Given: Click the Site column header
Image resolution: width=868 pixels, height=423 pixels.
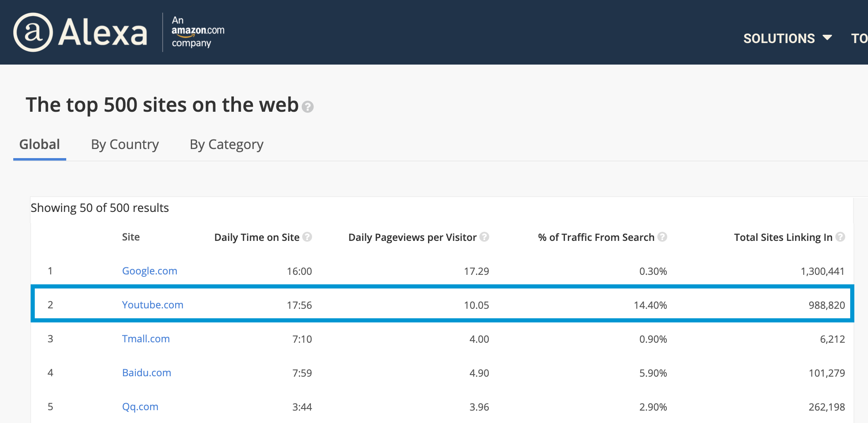Looking at the screenshot, I should pyautogui.click(x=131, y=237).
